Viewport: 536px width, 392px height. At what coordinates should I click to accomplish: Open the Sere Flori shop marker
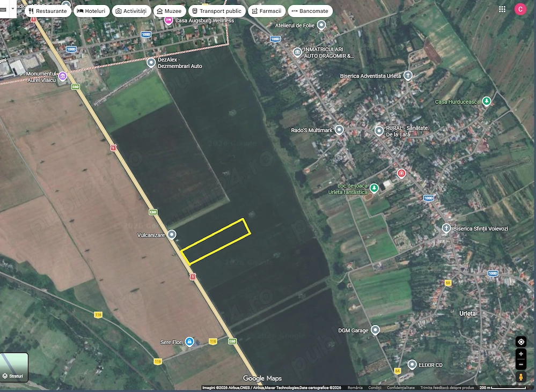coord(189,342)
